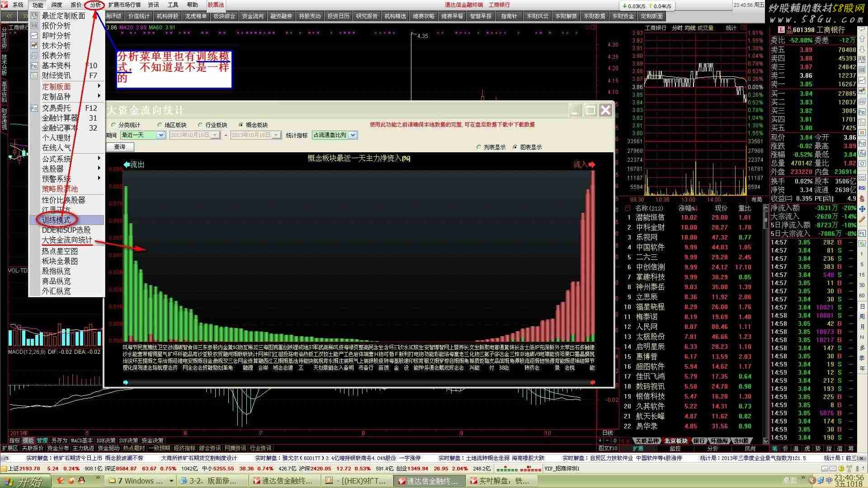Click the 交易委托 F12 icon in menu
The image size is (868, 488).
pos(34,108)
